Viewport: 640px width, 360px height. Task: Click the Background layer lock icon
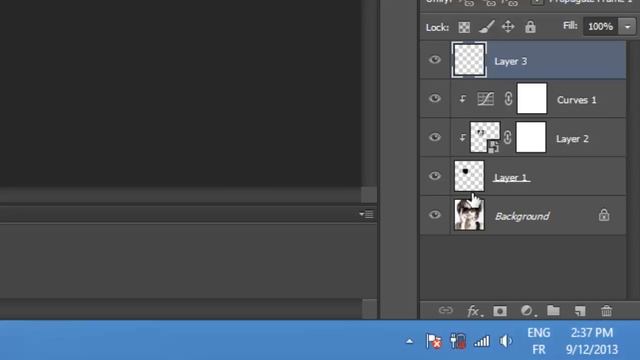point(604,215)
